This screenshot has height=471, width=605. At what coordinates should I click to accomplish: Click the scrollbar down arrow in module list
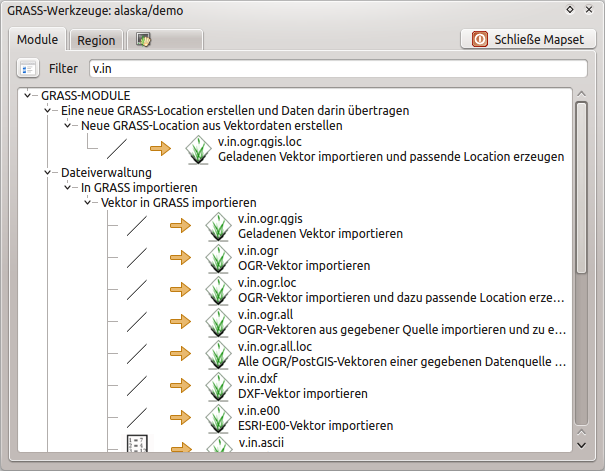[581, 441]
